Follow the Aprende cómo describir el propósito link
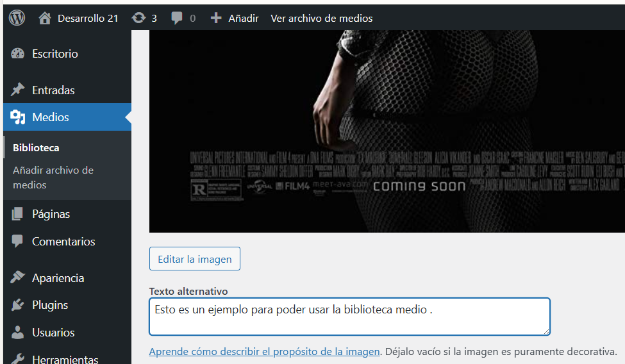Screen dimensions: 625x364 click(x=265, y=352)
